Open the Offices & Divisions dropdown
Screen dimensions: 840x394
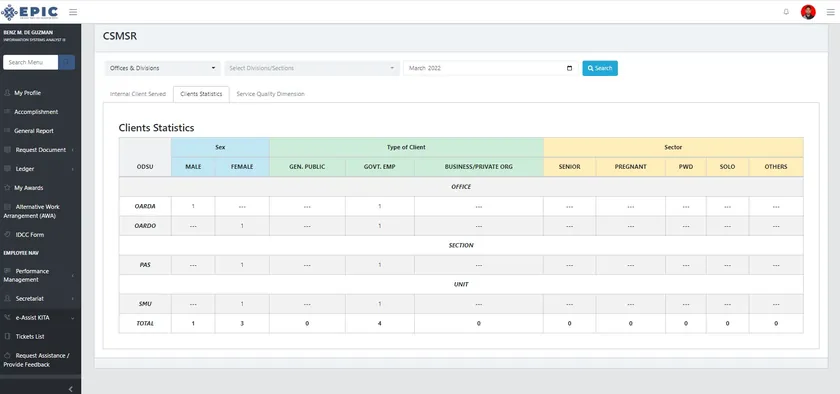[162, 68]
